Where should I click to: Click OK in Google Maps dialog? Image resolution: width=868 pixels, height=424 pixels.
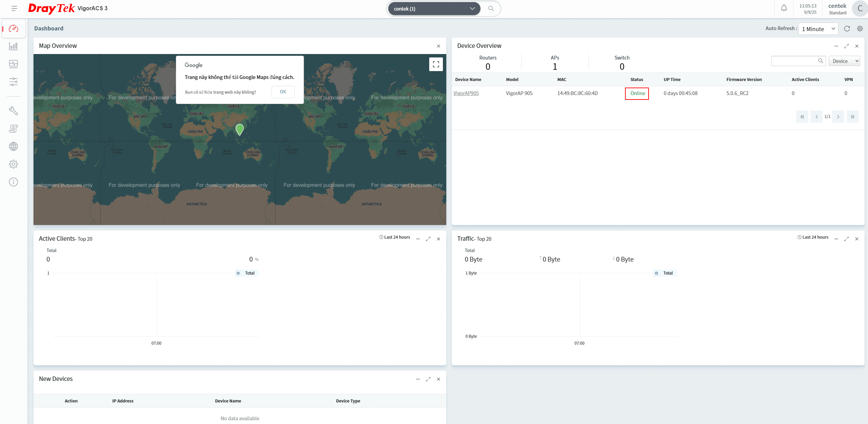[x=283, y=92]
